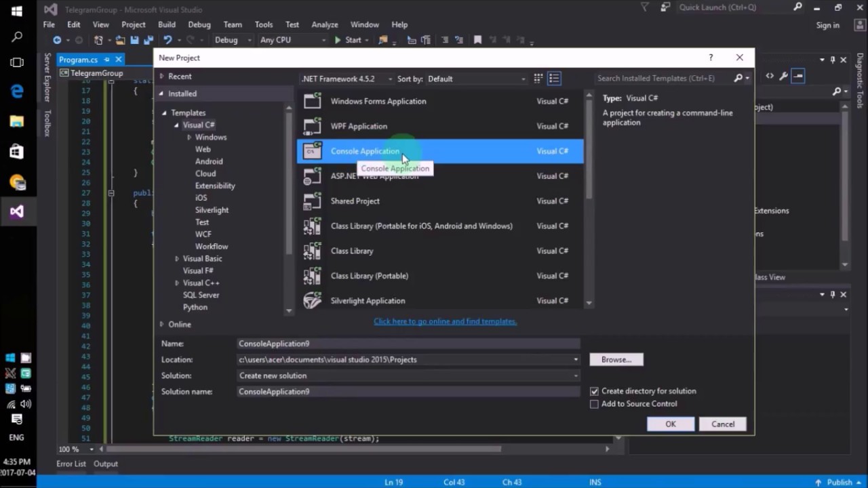Image resolution: width=868 pixels, height=488 pixels.
Task: Click Cancel button in New Project dialog
Action: coord(723,424)
